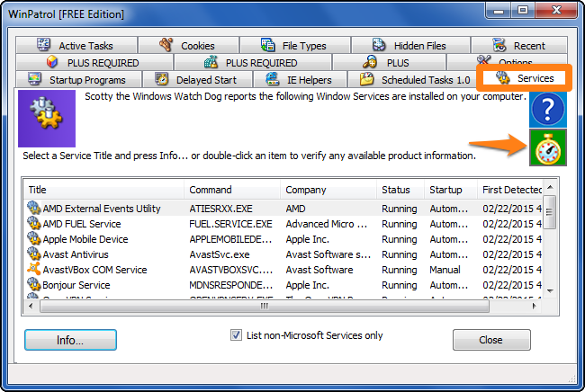Click the Active Tasks monitor icon

pyautogui.click(x=44, y=45)
